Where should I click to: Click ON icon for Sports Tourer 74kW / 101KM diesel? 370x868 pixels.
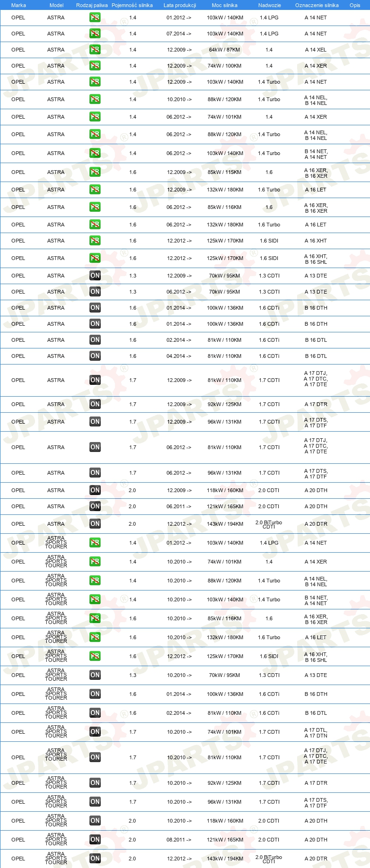tap(95, 732)
